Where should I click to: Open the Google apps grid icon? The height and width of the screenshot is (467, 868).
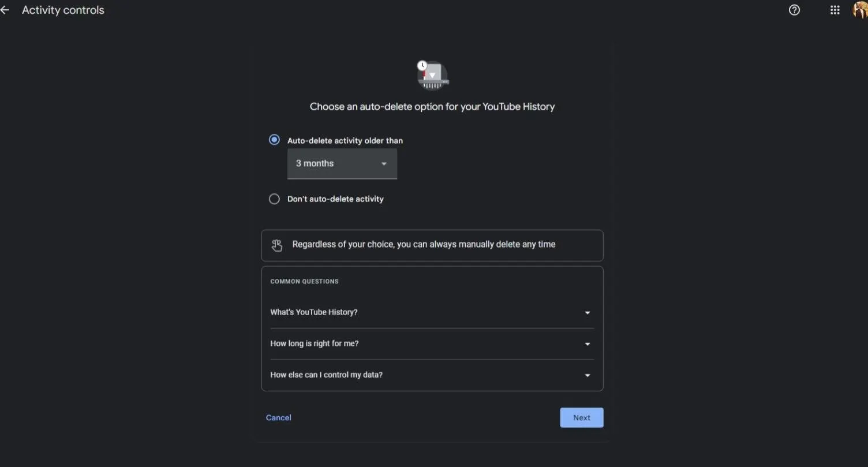[x=835, y=10]
